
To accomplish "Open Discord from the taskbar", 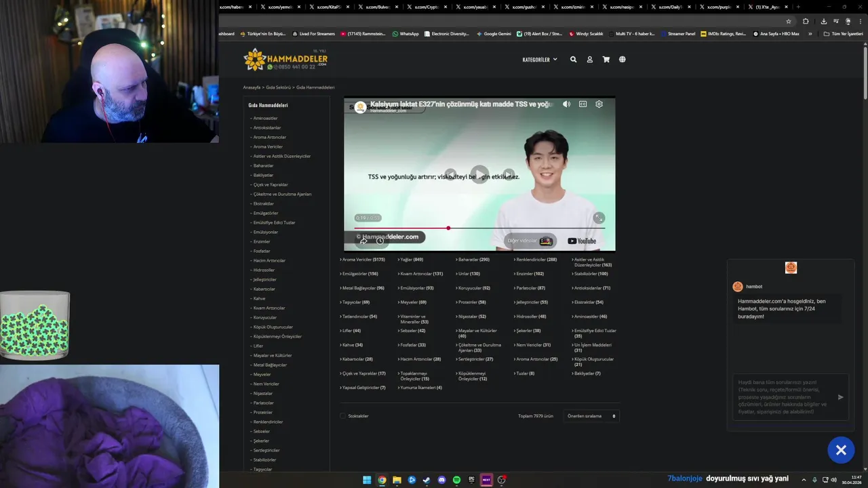I will click(x=441, y=480).
